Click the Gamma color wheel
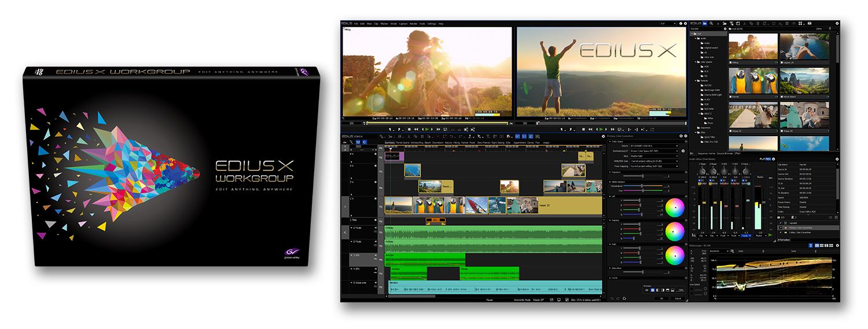 (675, 231)
